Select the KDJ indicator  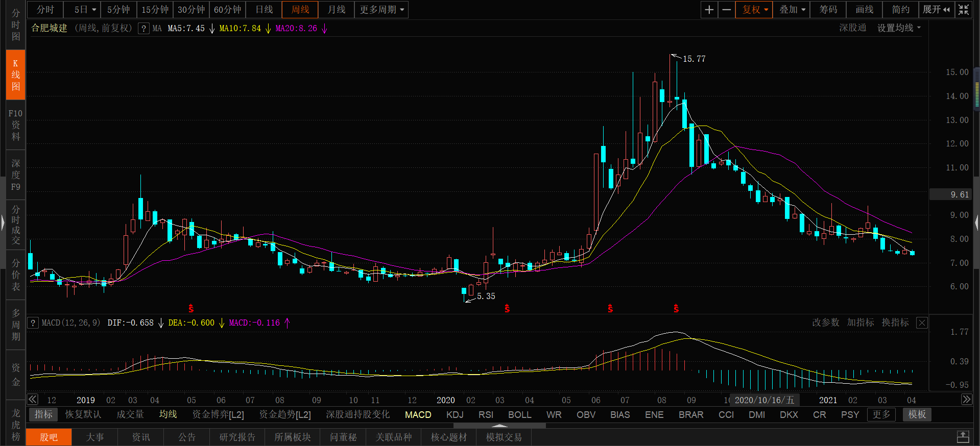pyautogui.click(x=455, y=414)
